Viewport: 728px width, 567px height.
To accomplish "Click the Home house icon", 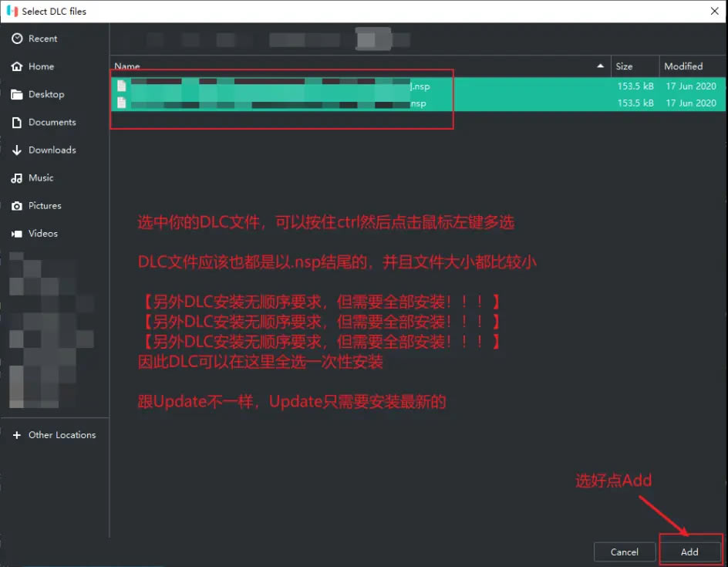I will [17, 66].
